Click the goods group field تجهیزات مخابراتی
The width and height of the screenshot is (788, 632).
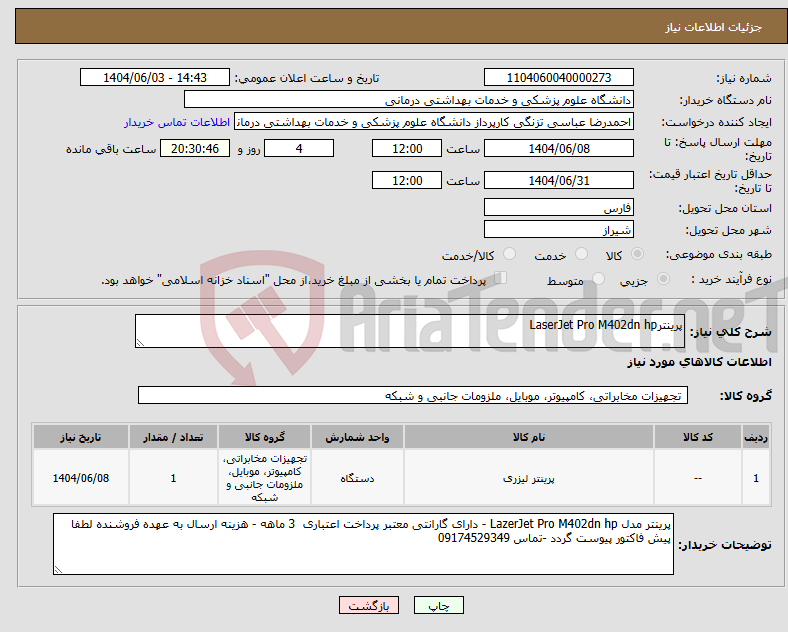(x=413, y=395)
